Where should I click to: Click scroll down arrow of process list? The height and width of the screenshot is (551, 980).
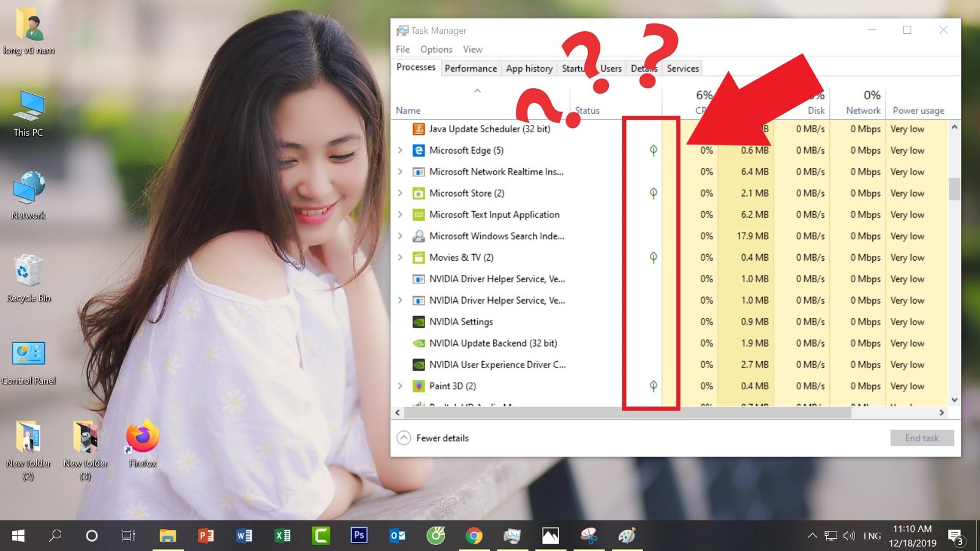[954, 400]
